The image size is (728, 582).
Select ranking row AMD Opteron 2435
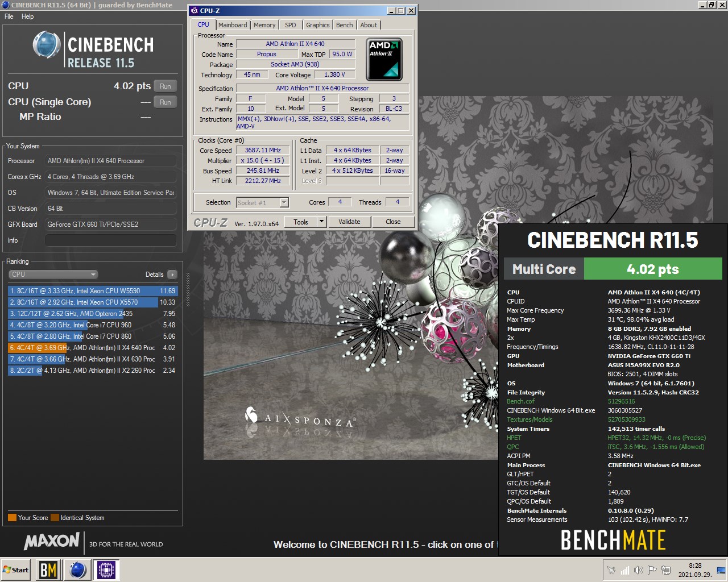click(x=92, y=314)
